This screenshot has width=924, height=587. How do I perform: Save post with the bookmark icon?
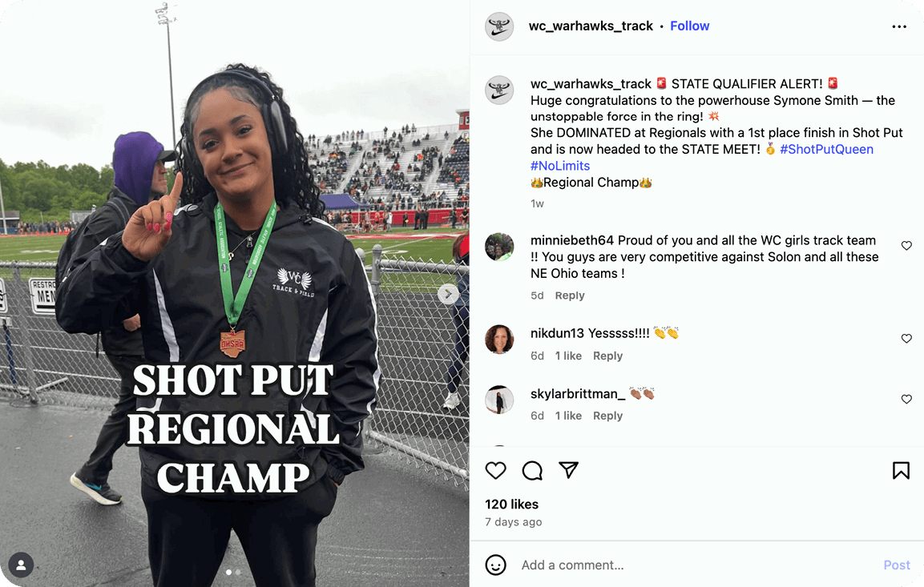pos(901,470)
